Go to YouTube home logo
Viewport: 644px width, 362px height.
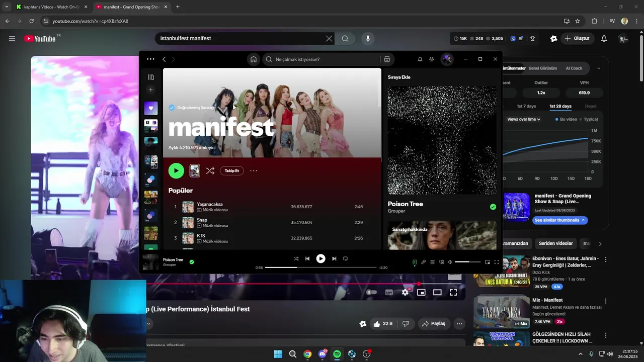(x=40, y=39)
